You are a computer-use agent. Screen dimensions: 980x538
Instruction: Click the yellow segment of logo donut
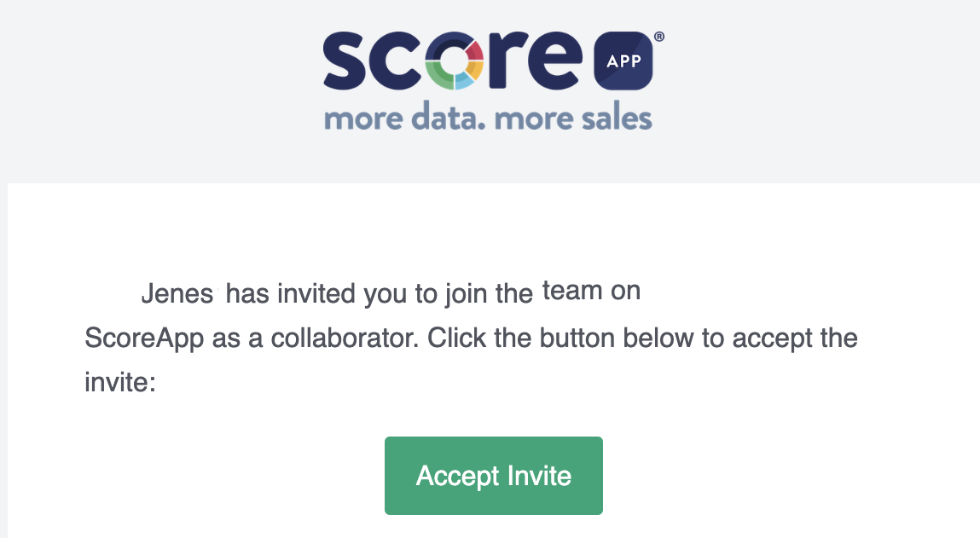coord(476,70)
